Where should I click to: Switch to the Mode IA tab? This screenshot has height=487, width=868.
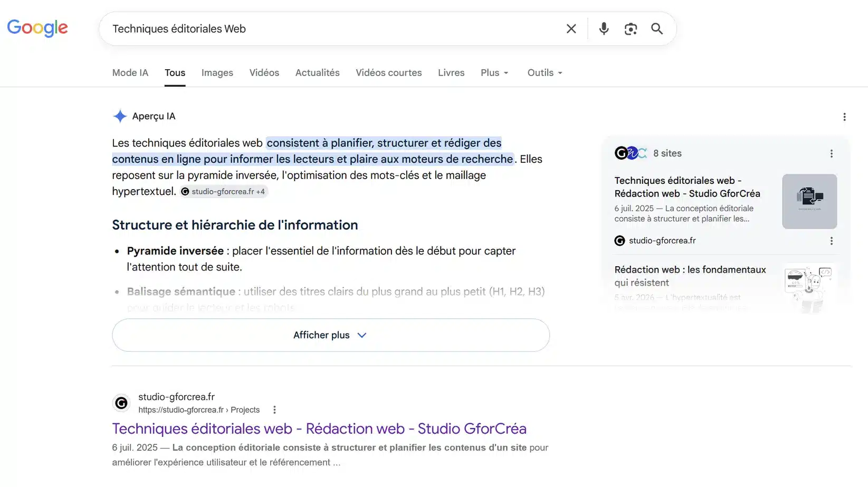pyautogui.click(x=130, y=73)
